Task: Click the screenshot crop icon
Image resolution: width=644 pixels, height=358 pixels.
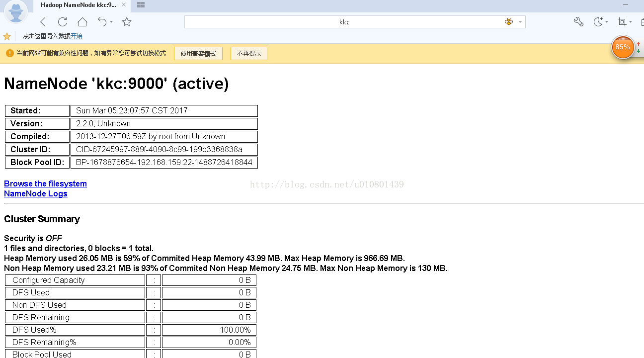Action: tap(622, 22)
